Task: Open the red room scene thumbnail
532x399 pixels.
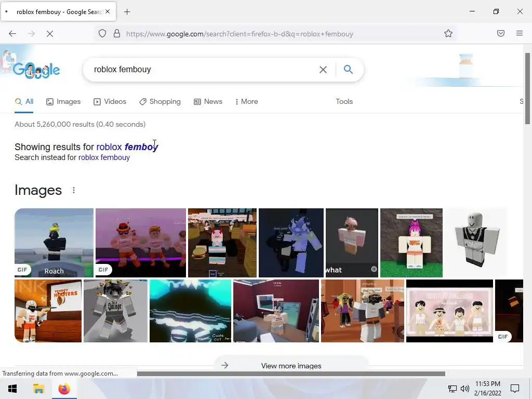Action: [276, 311]
